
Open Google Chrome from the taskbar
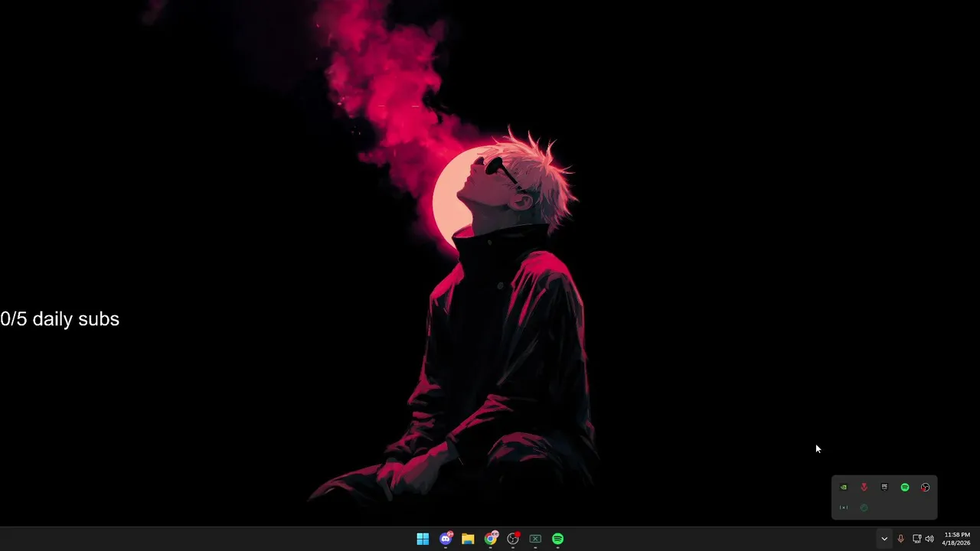491,539
